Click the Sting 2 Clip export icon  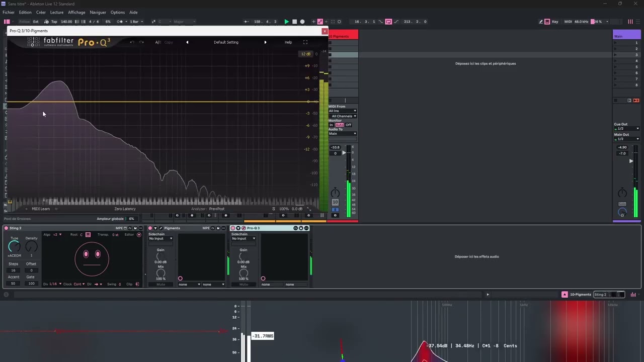point(137,284)
